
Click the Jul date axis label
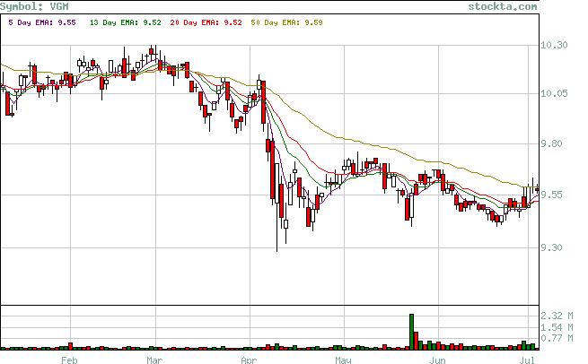point(527,360)
